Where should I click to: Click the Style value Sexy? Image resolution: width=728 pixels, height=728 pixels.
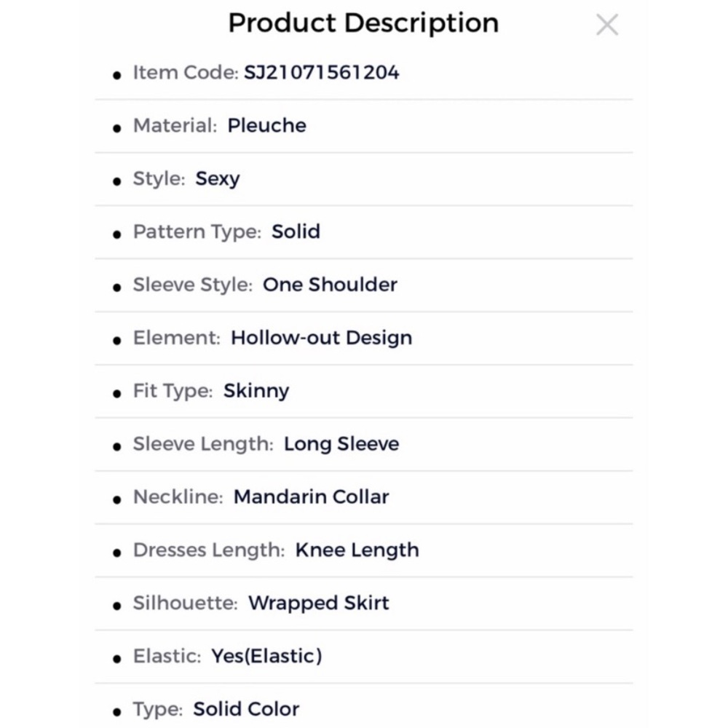click(x=218, y=179)
